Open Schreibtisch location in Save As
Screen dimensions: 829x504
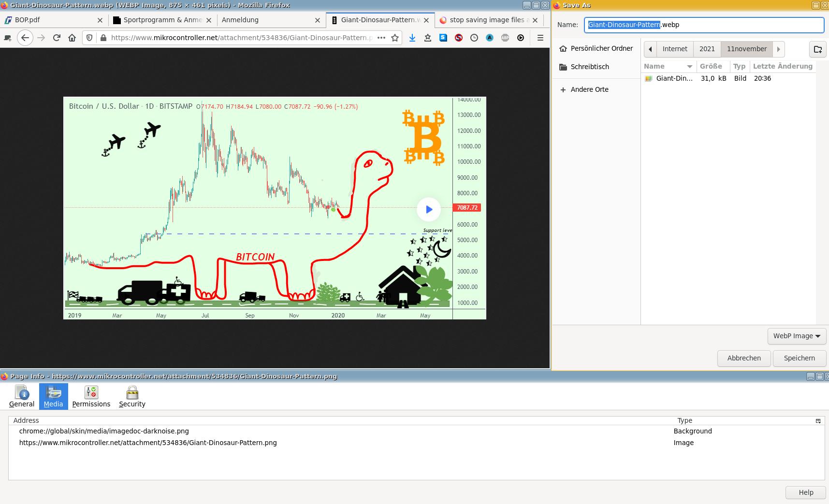[x=596, y=67]
